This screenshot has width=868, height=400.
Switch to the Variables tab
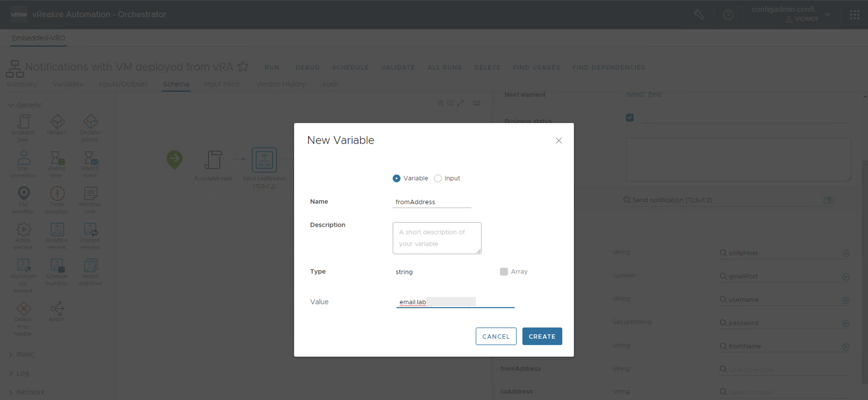(68, 84)
